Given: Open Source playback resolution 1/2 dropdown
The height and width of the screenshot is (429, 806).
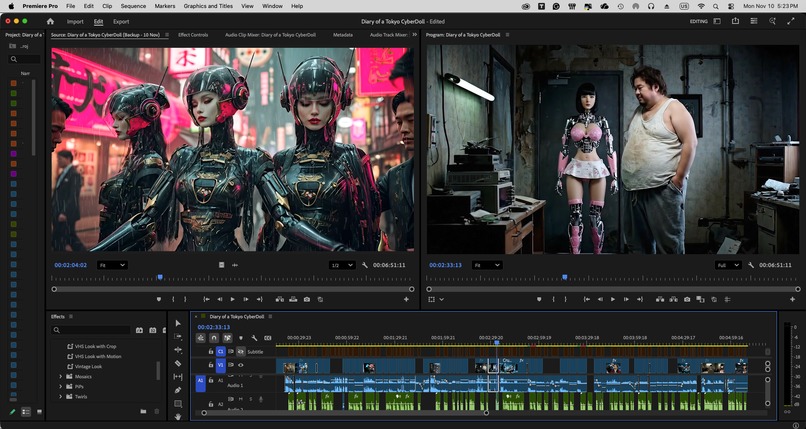Looking at the screenshot, I should 342,265.
